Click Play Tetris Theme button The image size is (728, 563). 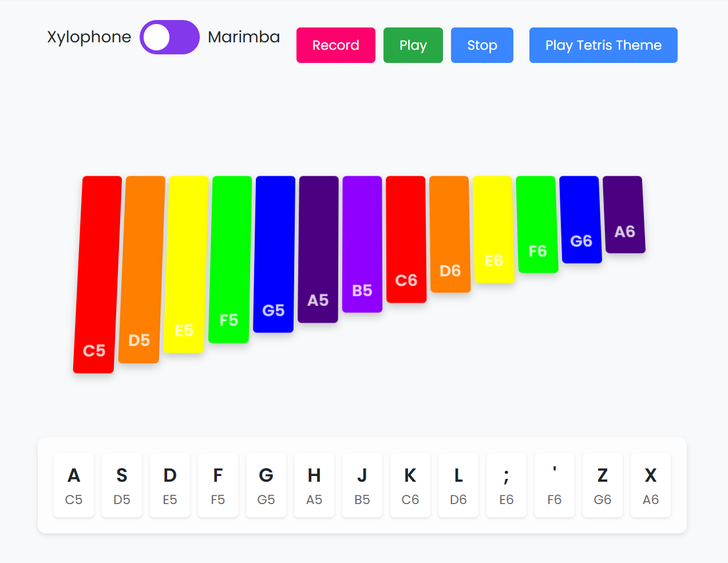[603, 45]
